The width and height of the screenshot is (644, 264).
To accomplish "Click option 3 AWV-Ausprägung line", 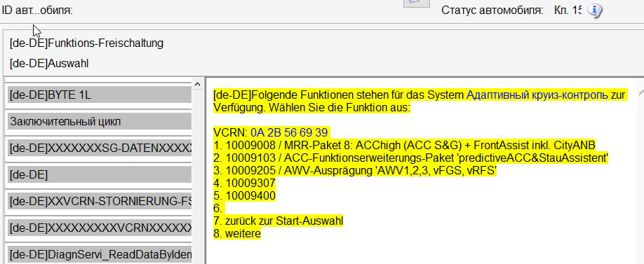I will (355, 171).
